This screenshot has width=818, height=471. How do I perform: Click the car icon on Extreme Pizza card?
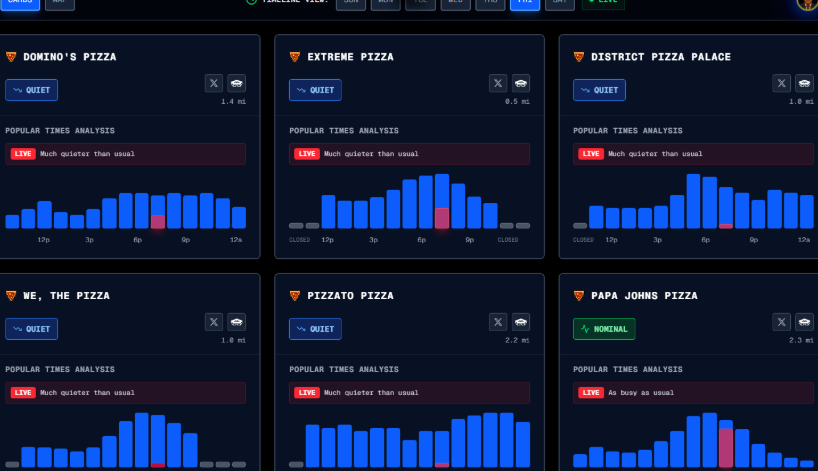point(521,83)
